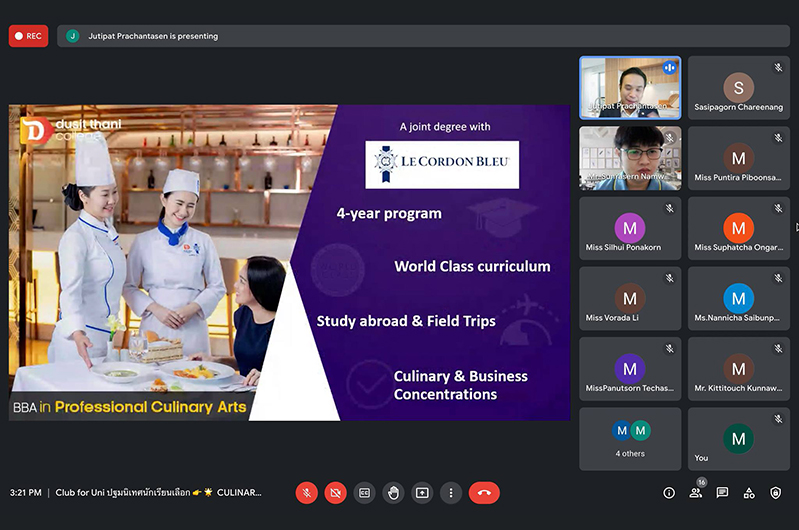
Task: Open the chat with everyone icon
Action: point(722,493)
